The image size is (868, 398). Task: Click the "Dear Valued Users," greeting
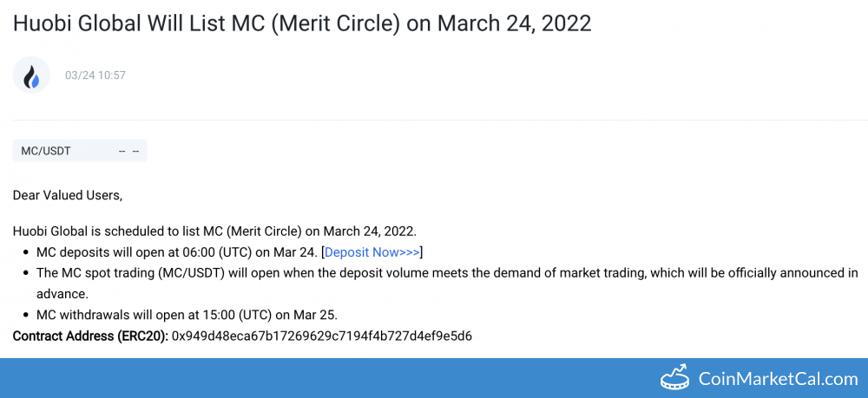68,195
